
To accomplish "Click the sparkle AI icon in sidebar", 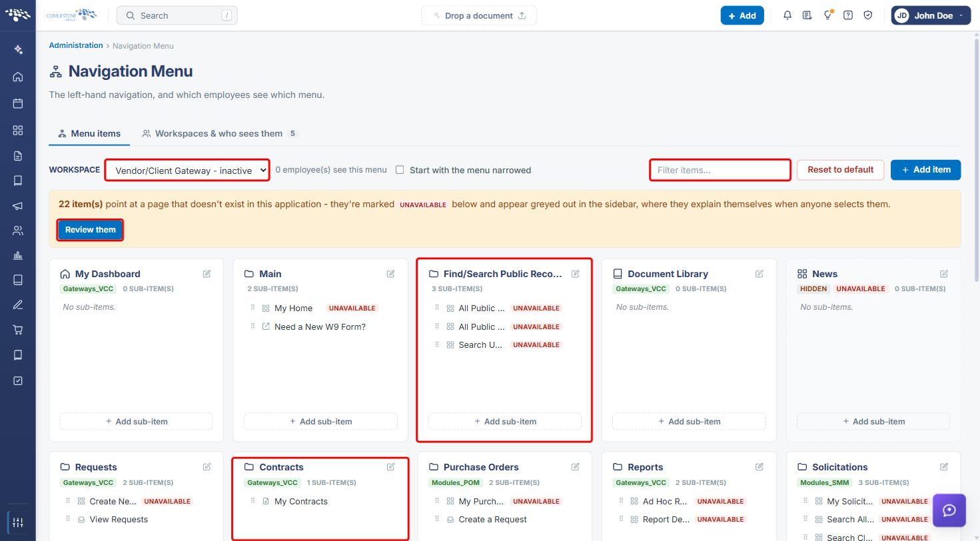I will (x=18, y=49).
